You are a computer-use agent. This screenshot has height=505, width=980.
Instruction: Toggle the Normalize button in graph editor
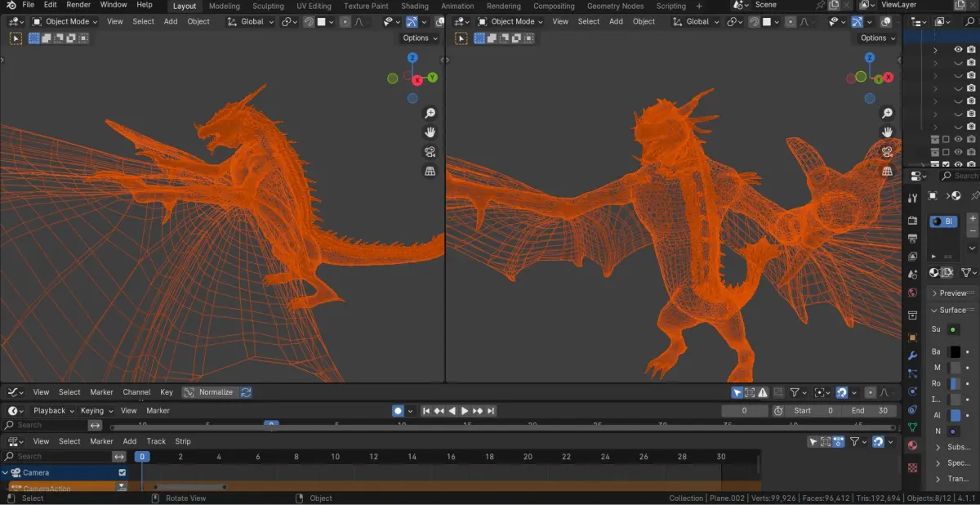[x=210, y=392]
